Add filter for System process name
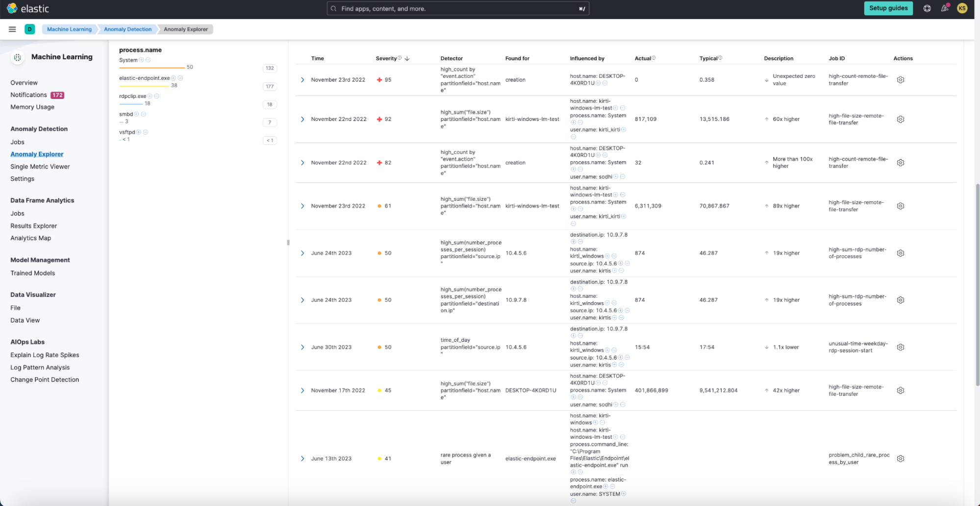The image size is (980, 506). 141,60
